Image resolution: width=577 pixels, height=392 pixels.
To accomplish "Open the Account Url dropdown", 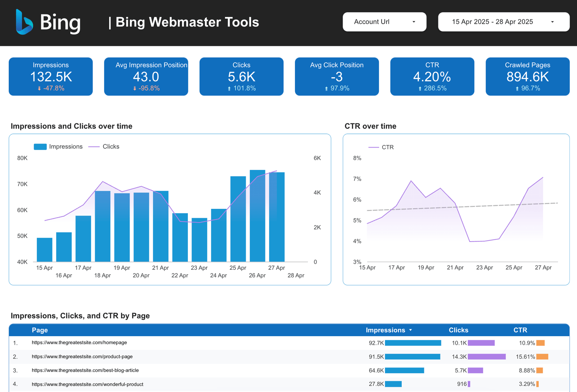I will pyautogui.click(x=384, y=22).
